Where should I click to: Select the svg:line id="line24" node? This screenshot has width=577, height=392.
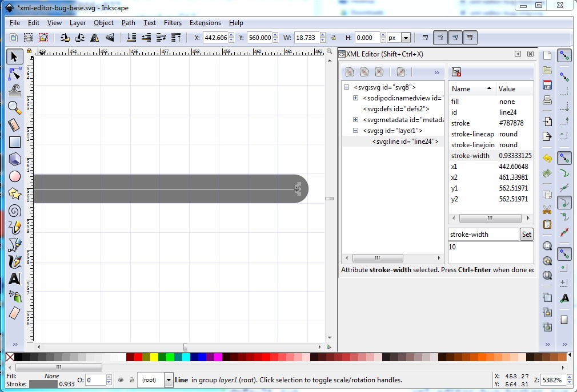(x=405, y=142)
